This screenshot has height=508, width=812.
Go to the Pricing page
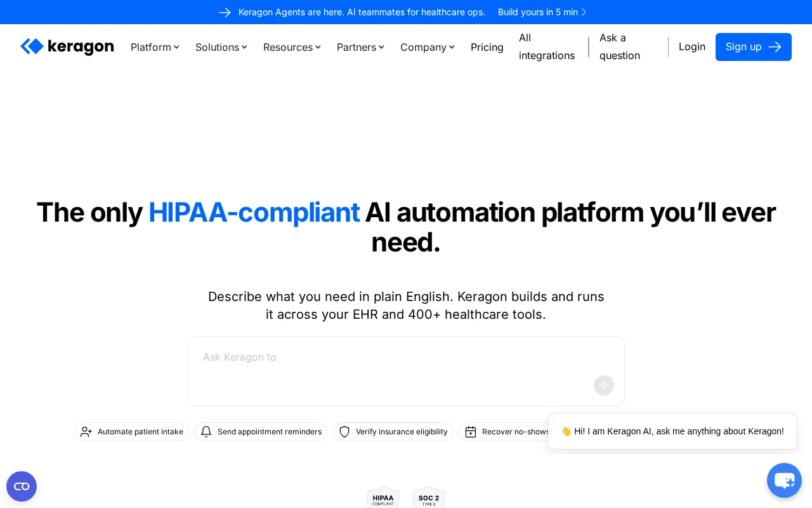(x=487, y=47)
